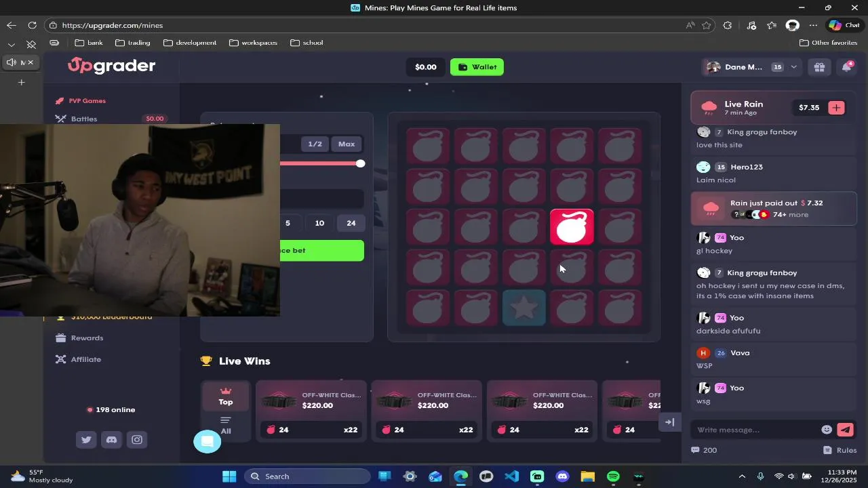Image resolution: width=868 pixels, height=488 pixels.
Task: Open Rewards in the sidebar
Action: pyautogui.click(x=87, y=338)
